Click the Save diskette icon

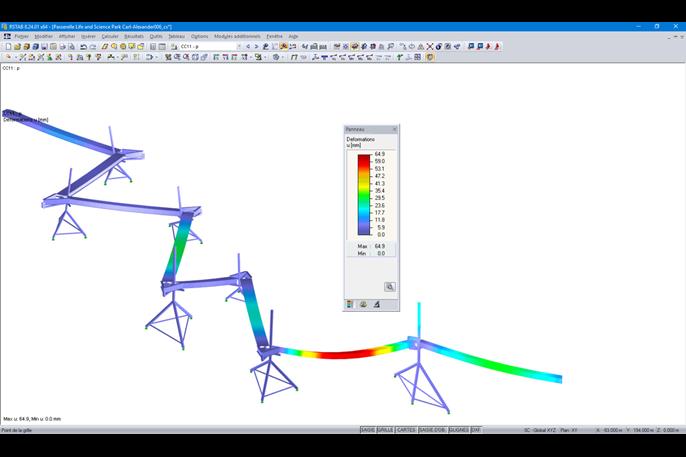[x=44, y=46]
